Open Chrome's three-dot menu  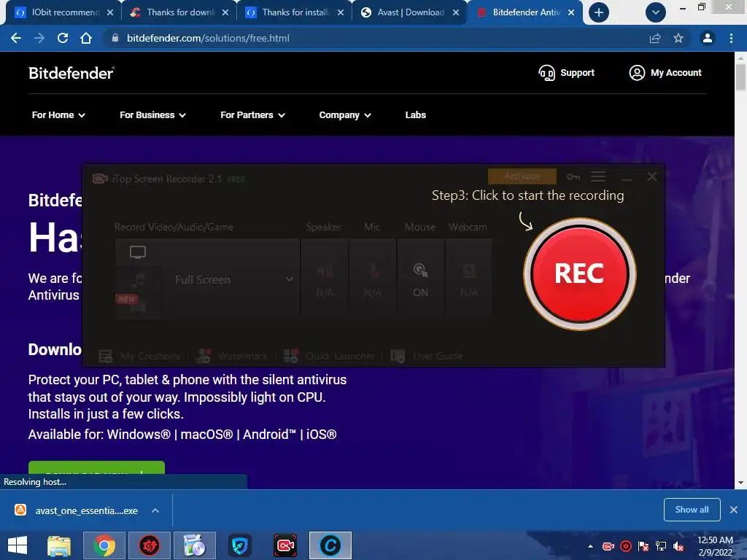tap(731, 38)
